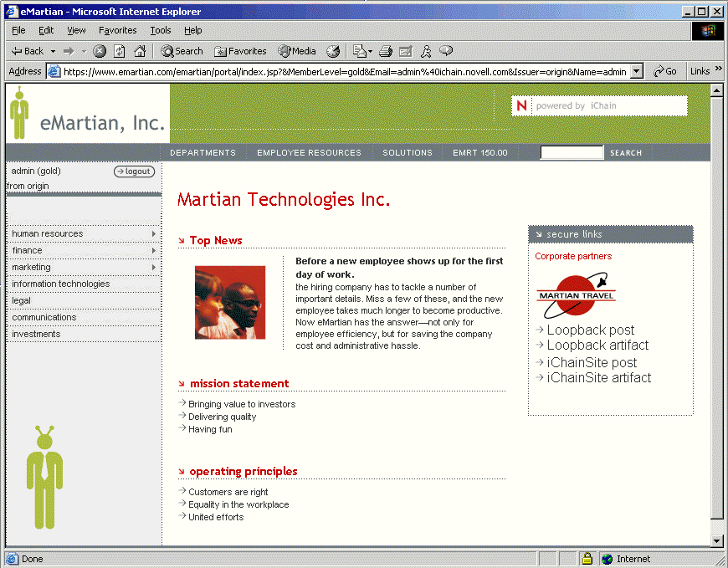This screenshot has height=568, width=728.
Task: Open the Tools menu
Action: (x=160, y=30)
